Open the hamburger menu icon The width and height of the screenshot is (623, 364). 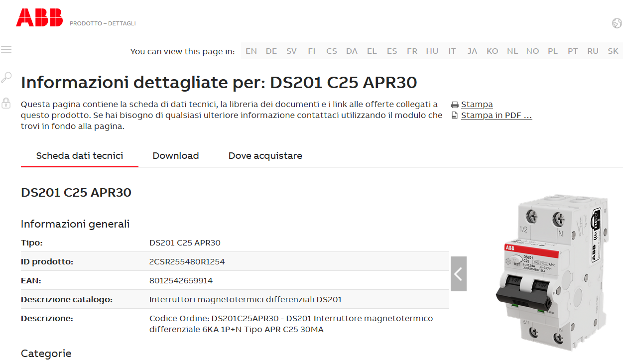[6, 50]
